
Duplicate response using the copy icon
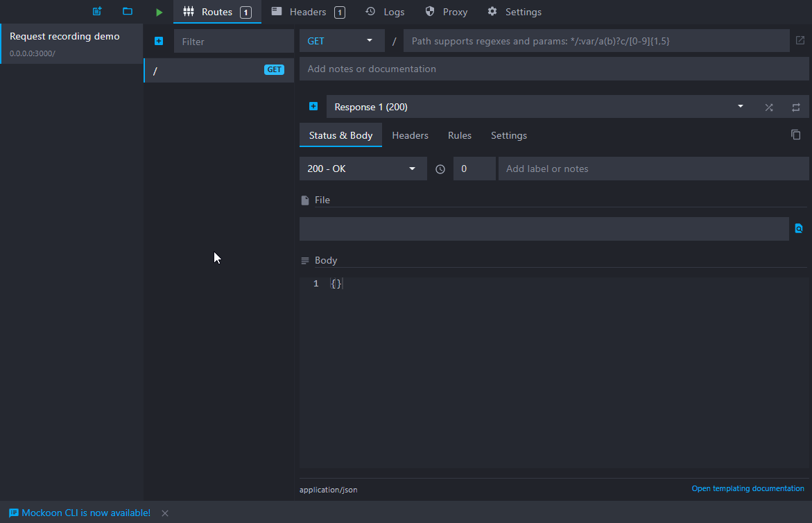[796, 135]
